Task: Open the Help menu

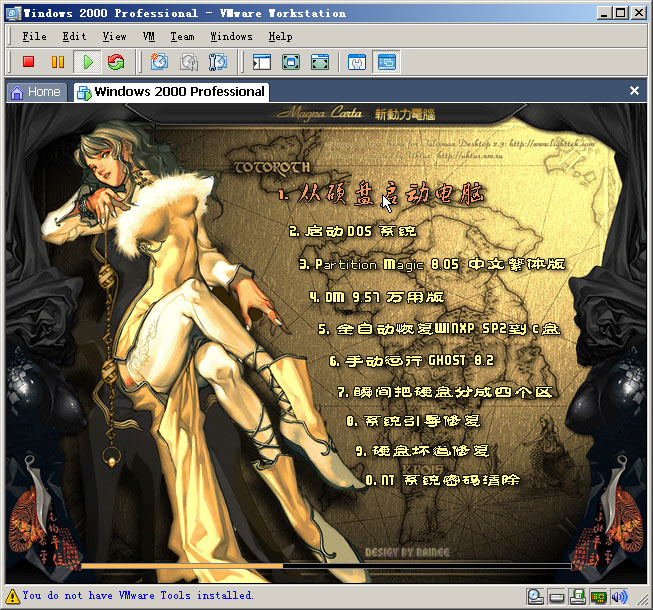Action: (280, 37)
